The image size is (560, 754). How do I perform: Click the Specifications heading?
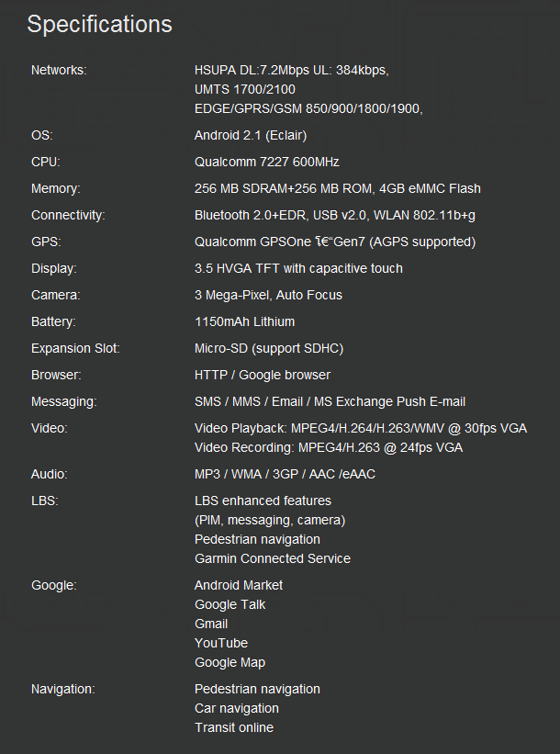[99, 25]
